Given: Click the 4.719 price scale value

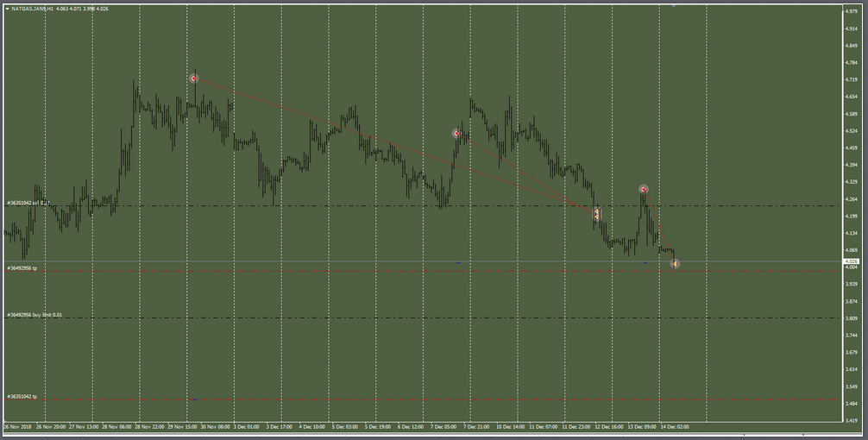Looking at the screenshot, I should point(851,79).
